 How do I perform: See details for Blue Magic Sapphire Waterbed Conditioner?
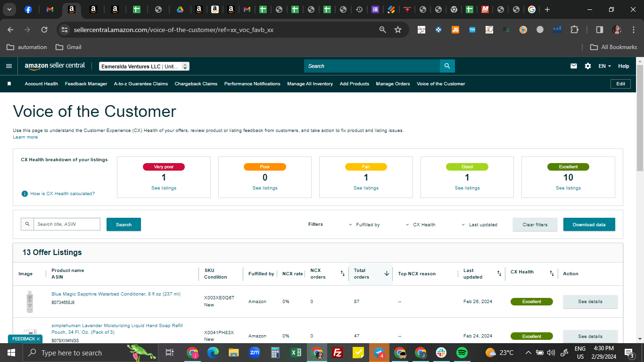[x=590, y=302]
